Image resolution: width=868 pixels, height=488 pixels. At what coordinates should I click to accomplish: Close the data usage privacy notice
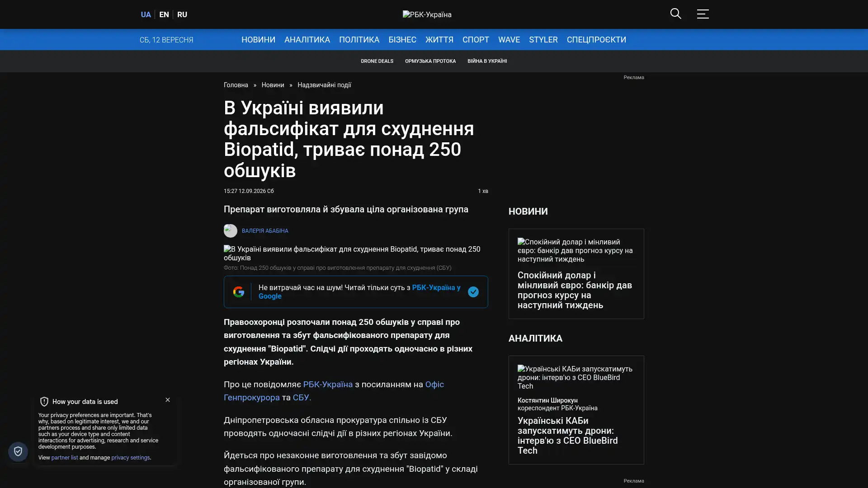point(168,400)
